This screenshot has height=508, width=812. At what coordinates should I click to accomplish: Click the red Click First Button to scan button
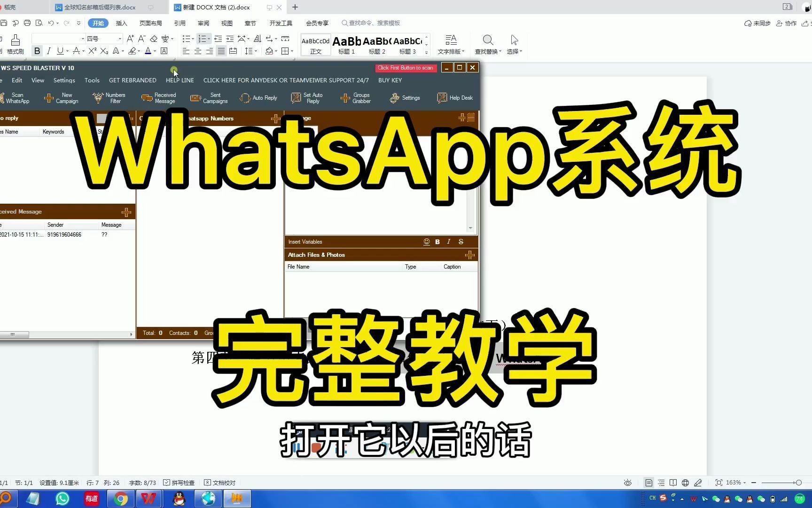[406, 68]
